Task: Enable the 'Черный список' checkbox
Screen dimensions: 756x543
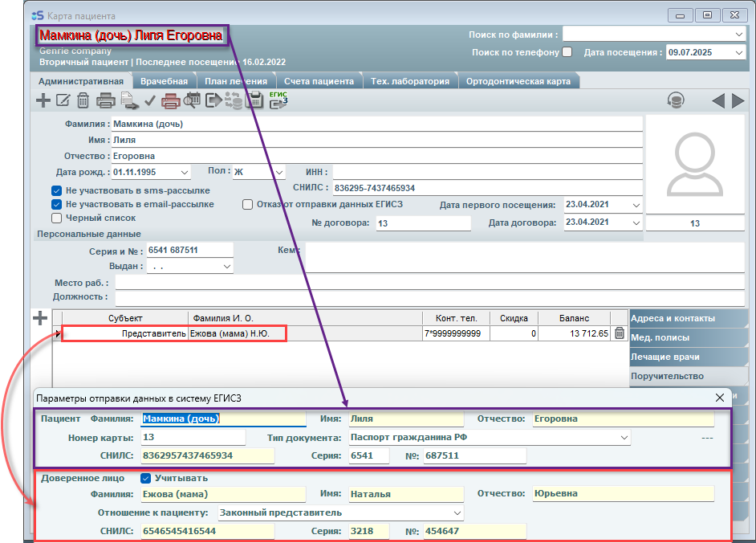Action: [57, 218]
